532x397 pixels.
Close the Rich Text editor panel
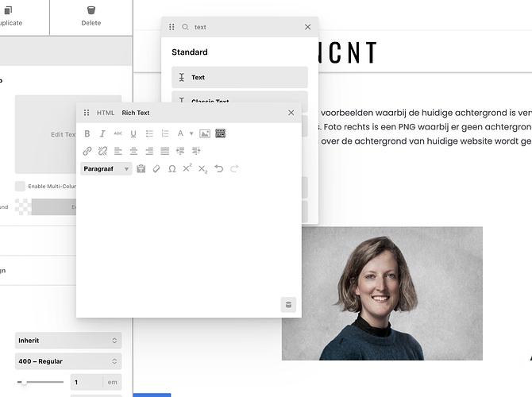coord(291,113)
